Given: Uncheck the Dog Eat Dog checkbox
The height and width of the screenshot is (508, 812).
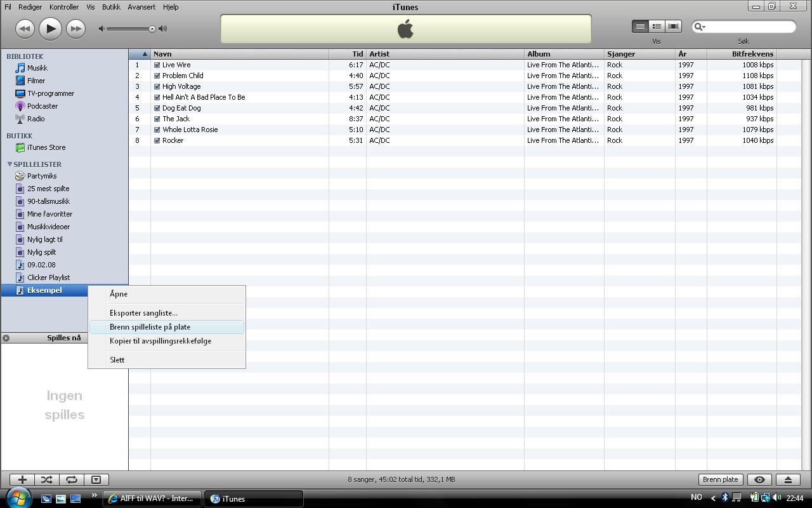Looking at the screenshot, I should pos(157,108).
